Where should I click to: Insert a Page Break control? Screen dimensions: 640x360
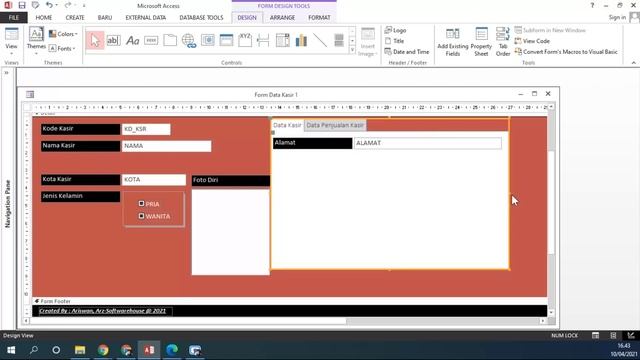[263, 40]
